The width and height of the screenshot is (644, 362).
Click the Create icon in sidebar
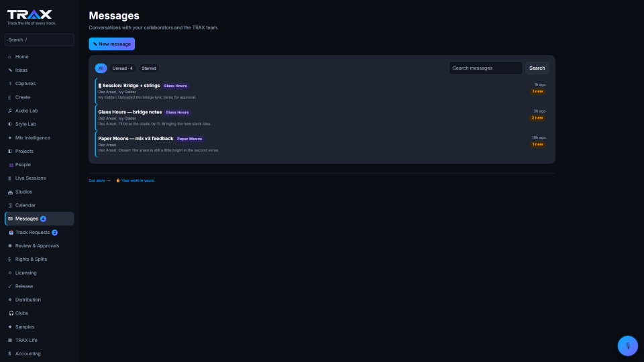[x=10, y=97]
